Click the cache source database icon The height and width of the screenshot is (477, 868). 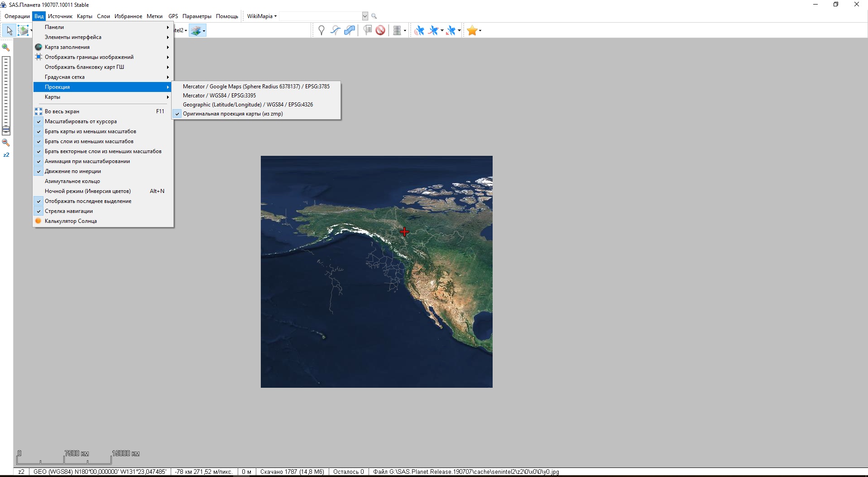tap(397, 30)
